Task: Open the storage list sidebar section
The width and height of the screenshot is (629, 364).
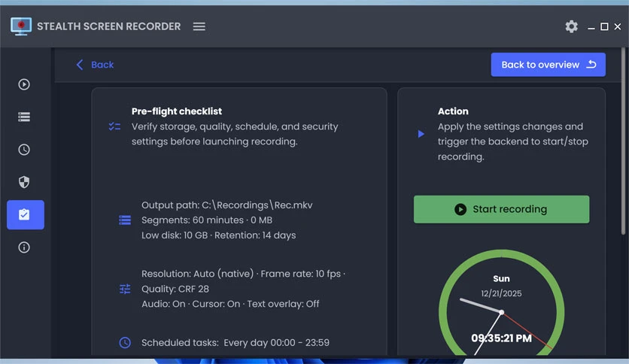Action: click(x=24, y=117)
